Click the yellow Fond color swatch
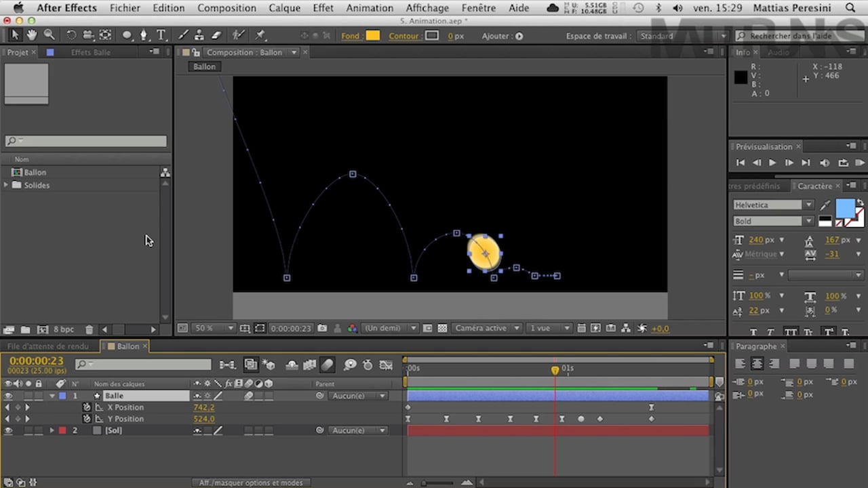 pos(373,35)
